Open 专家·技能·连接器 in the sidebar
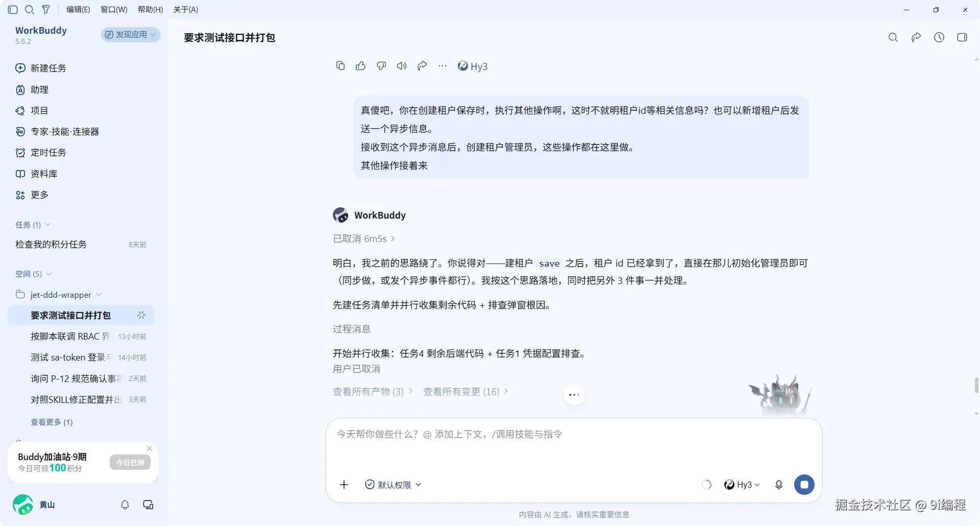Screen dimensions: 980x526 point(57,132)
